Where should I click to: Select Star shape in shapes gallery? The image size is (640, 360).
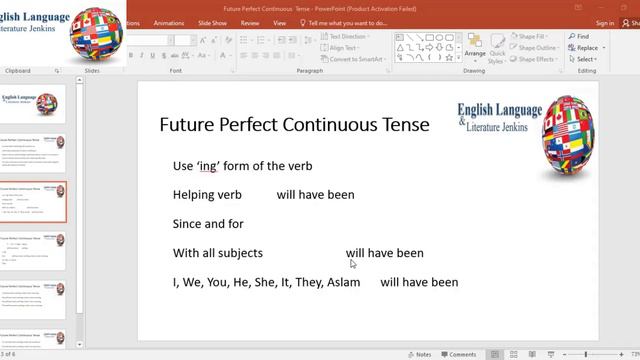tap(449, 58)
